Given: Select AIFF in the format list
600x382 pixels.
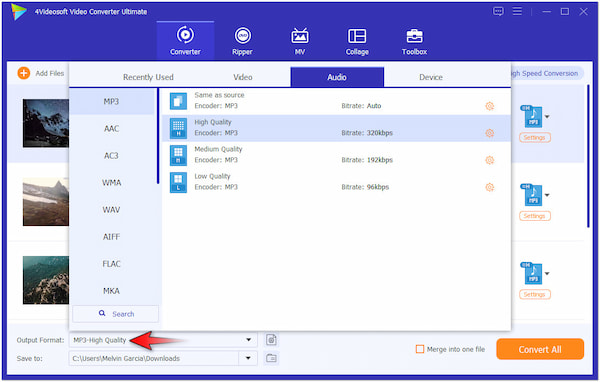Looking at the screenshot, I should coord(111,237).
